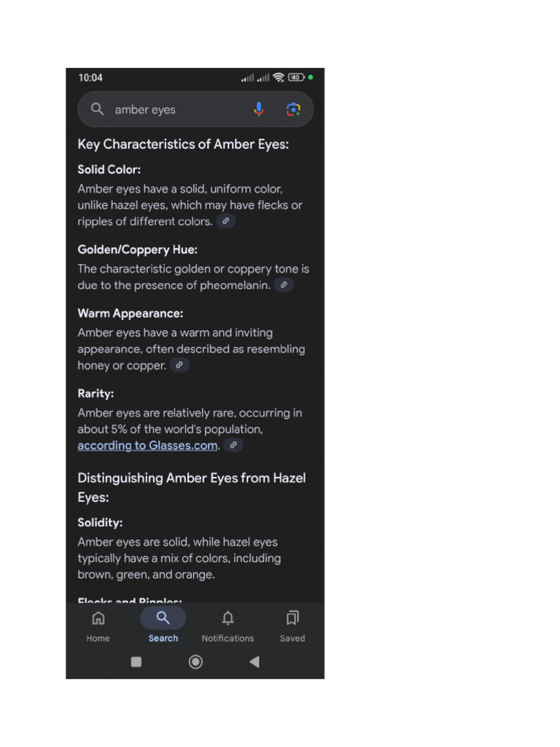Tap the Distinguishing Amber Eyes from Hazel heading
560x747 pixels.
point(192,487)
